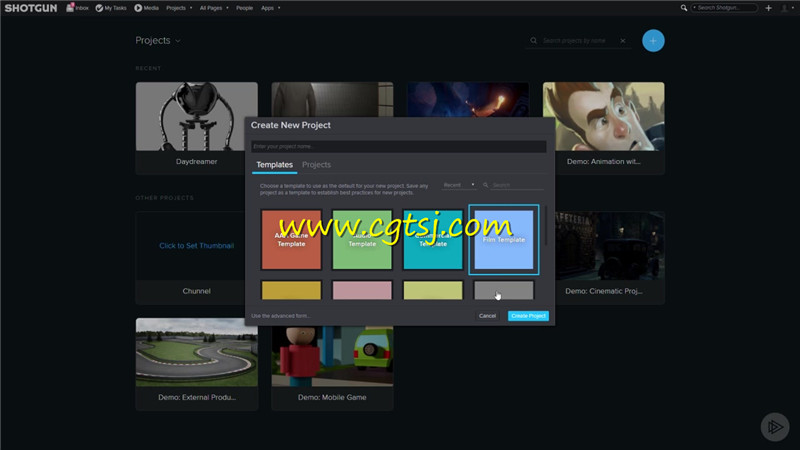Open the Demo: Animation project thumbnail

pos(604,116)
